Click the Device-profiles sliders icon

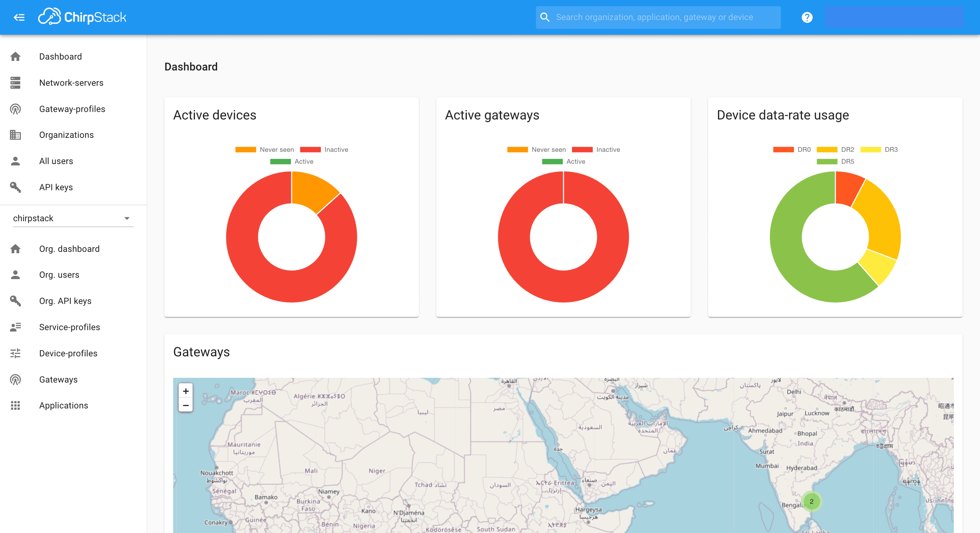coord(16,353)
